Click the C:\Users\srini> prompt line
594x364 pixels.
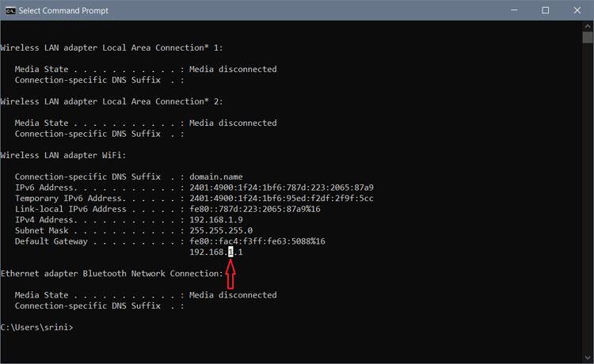[37, 327]
